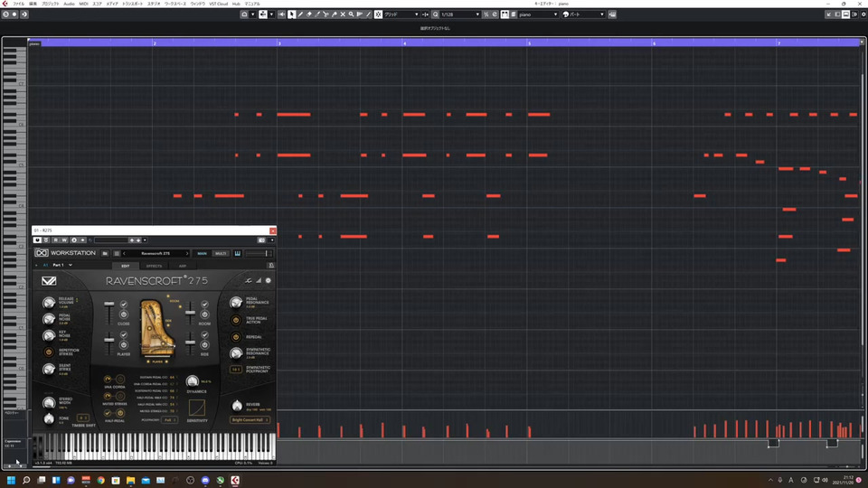The width and height of the screenshot is (868, 488).
Task: Select the Mute X tool
Action: pyautogui.click(x=343, y=14)
